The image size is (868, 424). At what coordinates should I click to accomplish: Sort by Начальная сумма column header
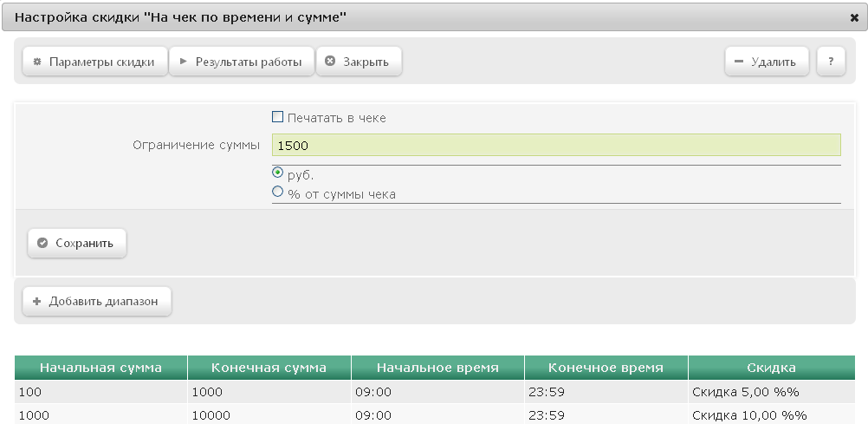point(100,368)
